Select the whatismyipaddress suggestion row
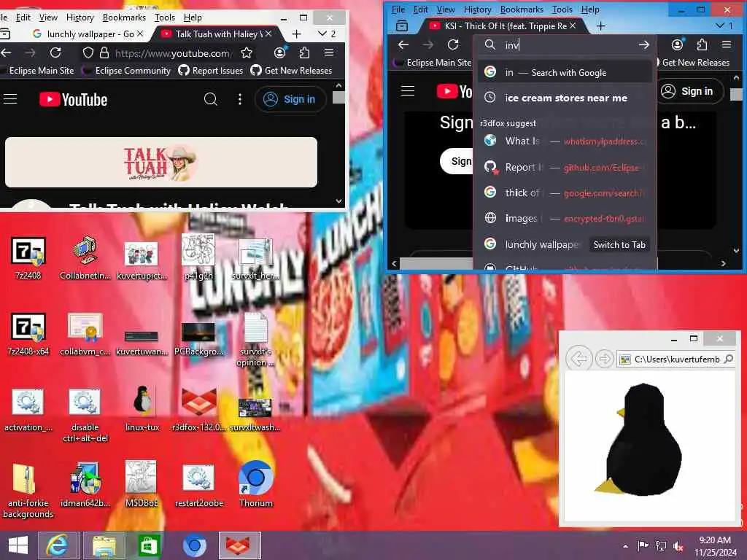Screen dimensions: 747x560 coord(565,141)
